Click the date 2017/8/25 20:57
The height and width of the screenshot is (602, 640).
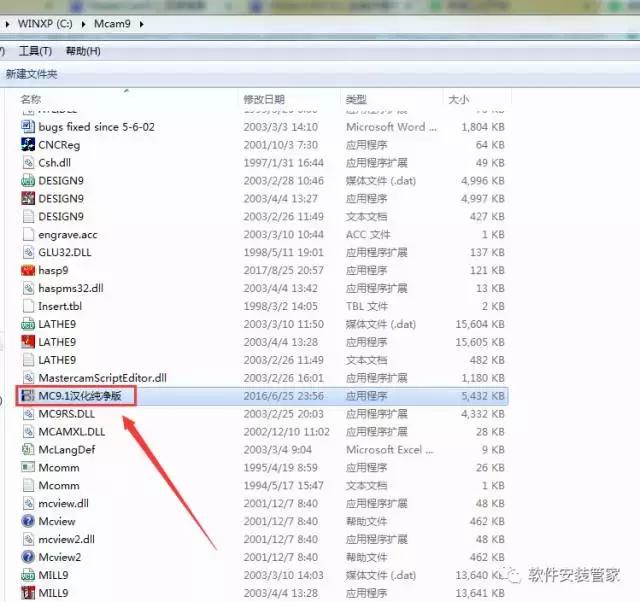[284, 270]
